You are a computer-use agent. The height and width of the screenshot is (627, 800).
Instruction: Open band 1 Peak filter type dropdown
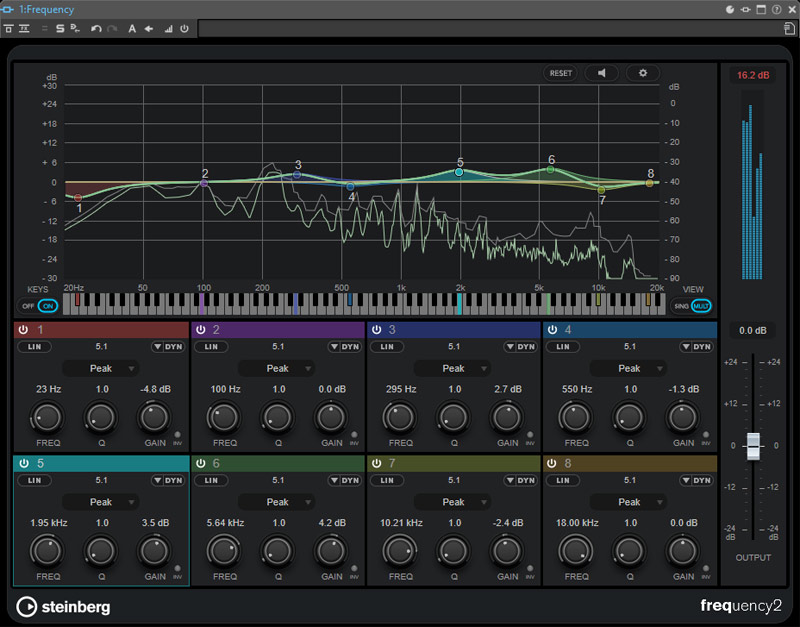pos(102,368)
